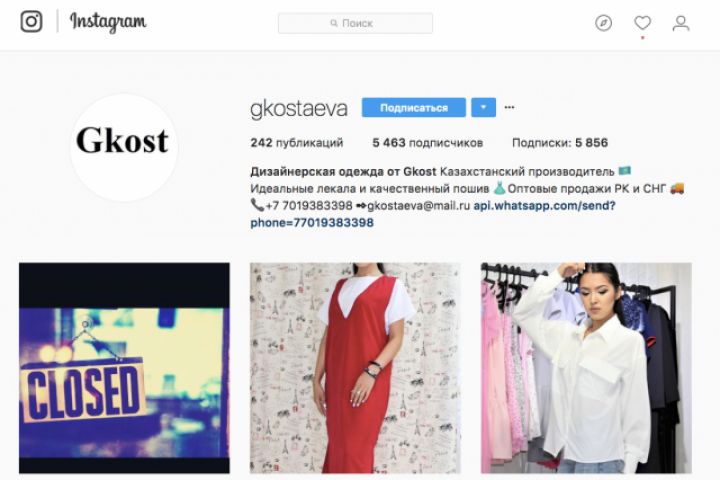
Task: Expand the suggested accounts dropdown arrow
Action: 484,107
